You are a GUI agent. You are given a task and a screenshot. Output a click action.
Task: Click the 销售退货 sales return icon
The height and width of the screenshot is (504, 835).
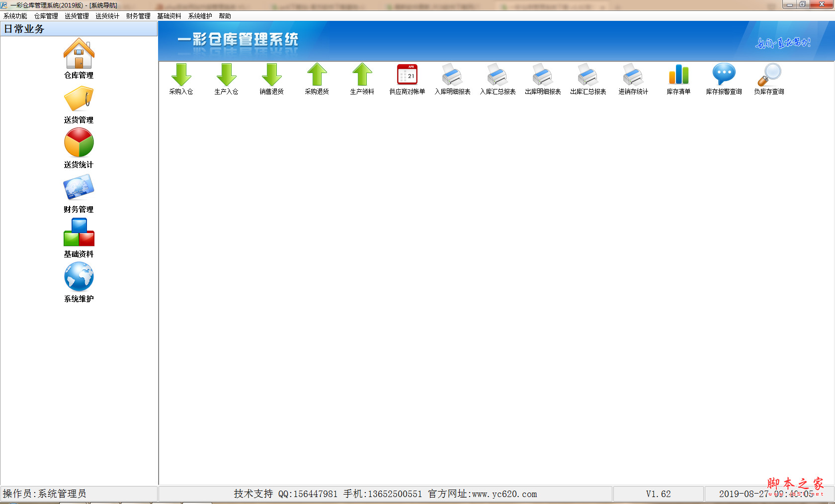[271, 75]
